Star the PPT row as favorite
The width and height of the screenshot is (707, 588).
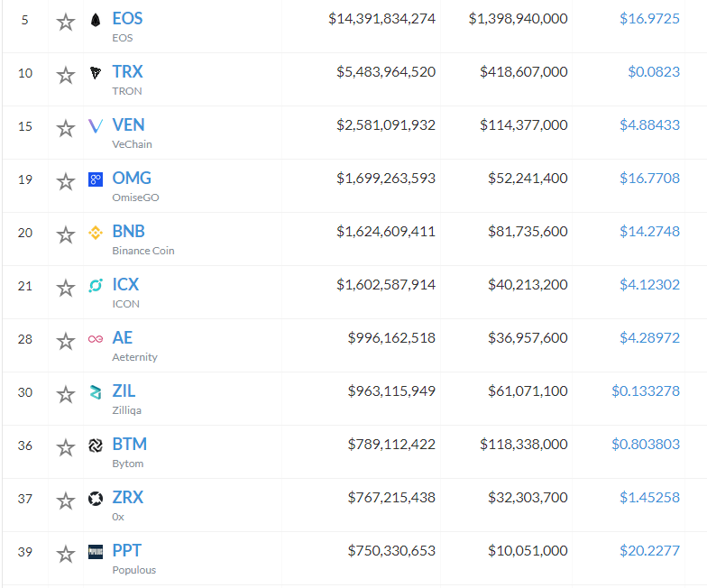[x=65, y=554]
